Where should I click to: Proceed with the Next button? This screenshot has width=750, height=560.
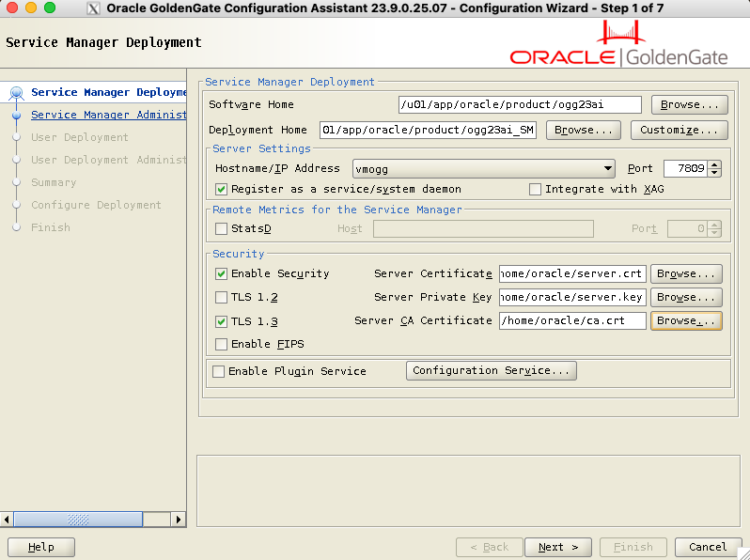tap(557, 547)
